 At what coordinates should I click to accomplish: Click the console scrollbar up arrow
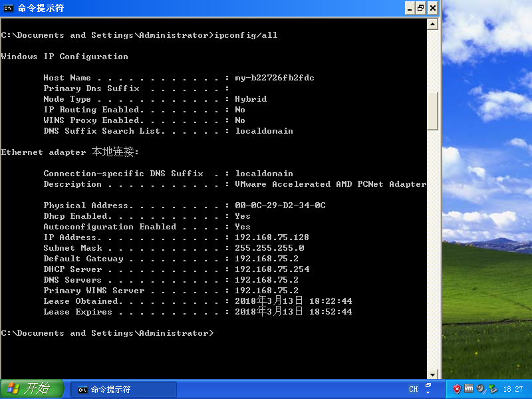432,24
